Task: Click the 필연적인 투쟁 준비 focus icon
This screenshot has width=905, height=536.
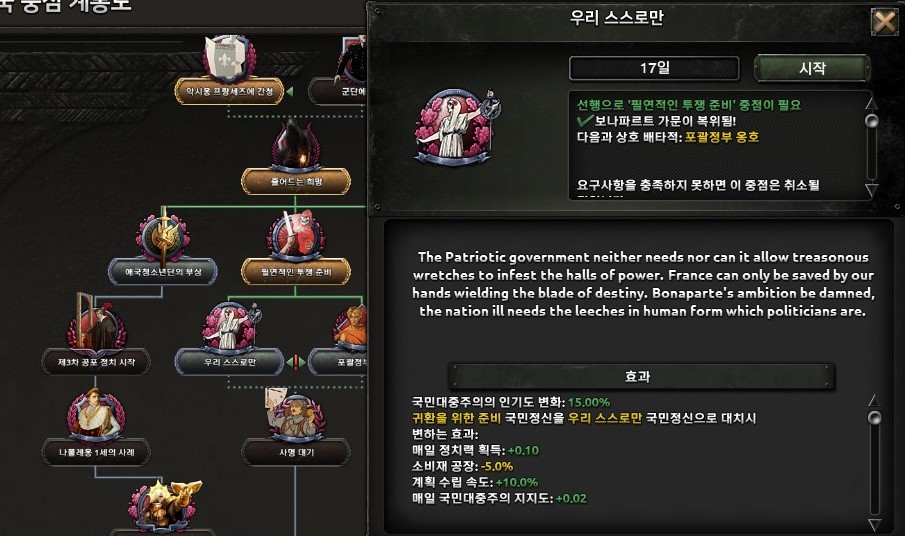Action: click(x=296, y=234)
